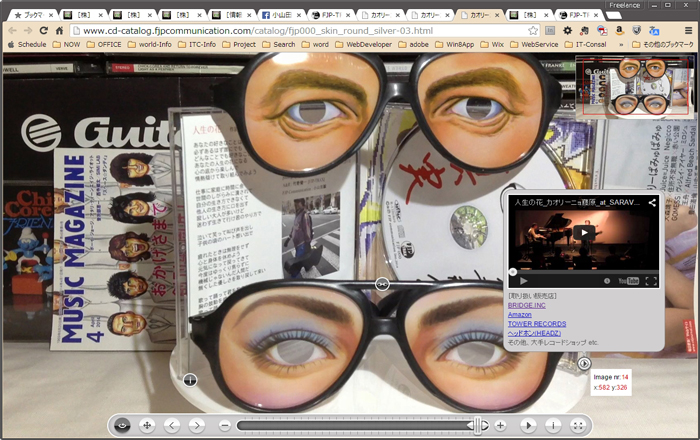This screenshot has height=440, width=700.
Task: Open the browser home page
Action: pos(59,31)
